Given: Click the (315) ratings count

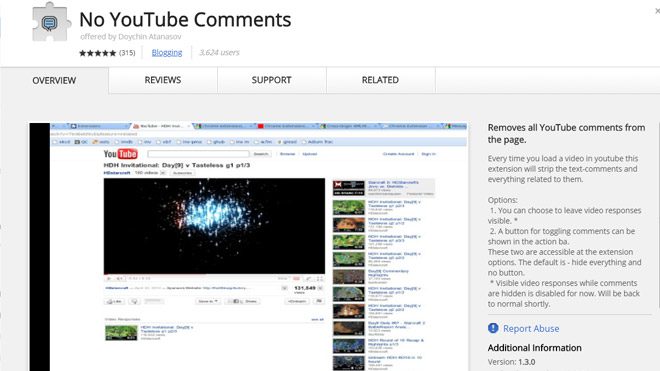Looking at the screenshot, I should coord(127,53).
